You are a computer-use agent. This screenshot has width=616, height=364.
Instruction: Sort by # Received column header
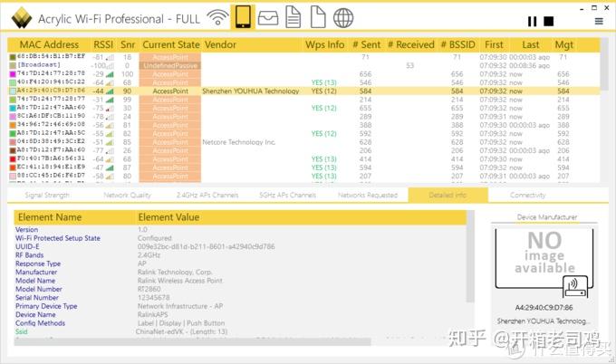click(411, 44)
